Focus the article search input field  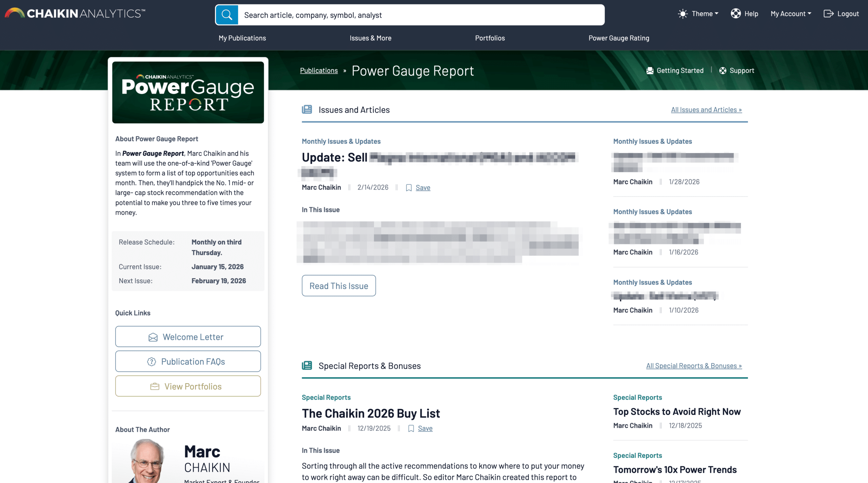point(420,15)
